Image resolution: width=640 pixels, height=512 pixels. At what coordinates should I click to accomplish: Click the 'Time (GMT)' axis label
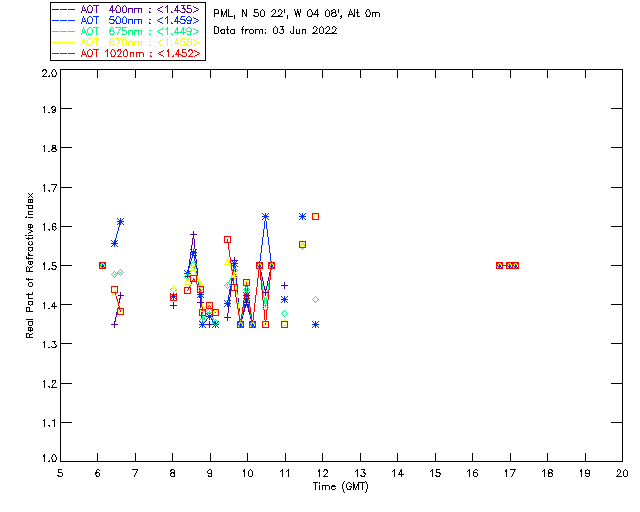tap(340, 486)
